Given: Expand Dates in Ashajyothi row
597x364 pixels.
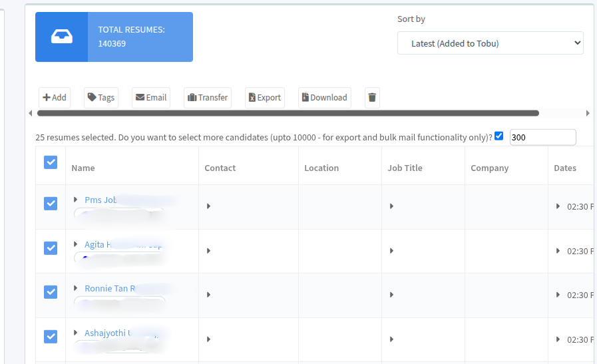Looking at the screenshot, I should pos(558,339).
